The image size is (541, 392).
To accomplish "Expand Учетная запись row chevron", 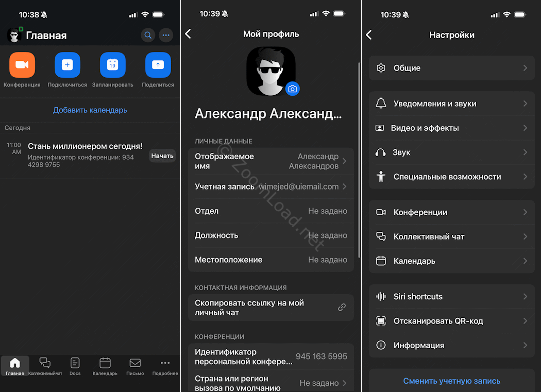I will pyautogui.click(x=344, y=186).
